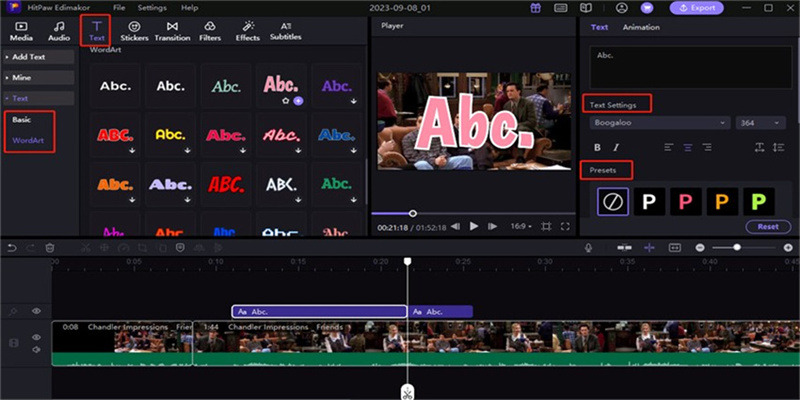Apply the orange P preset
The height and width of the screenshot is (400, 800).
722,202
